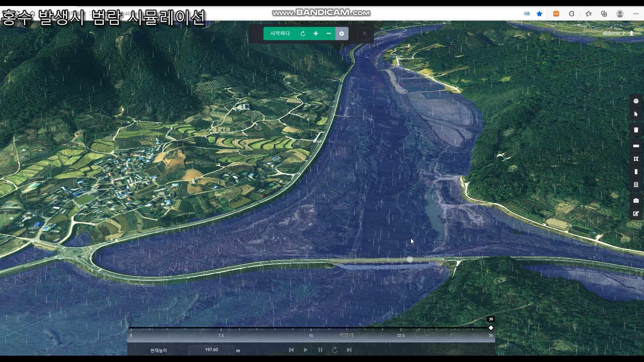Select the pointer selection tool
This screenshot has height=362, width=644.
636,114
